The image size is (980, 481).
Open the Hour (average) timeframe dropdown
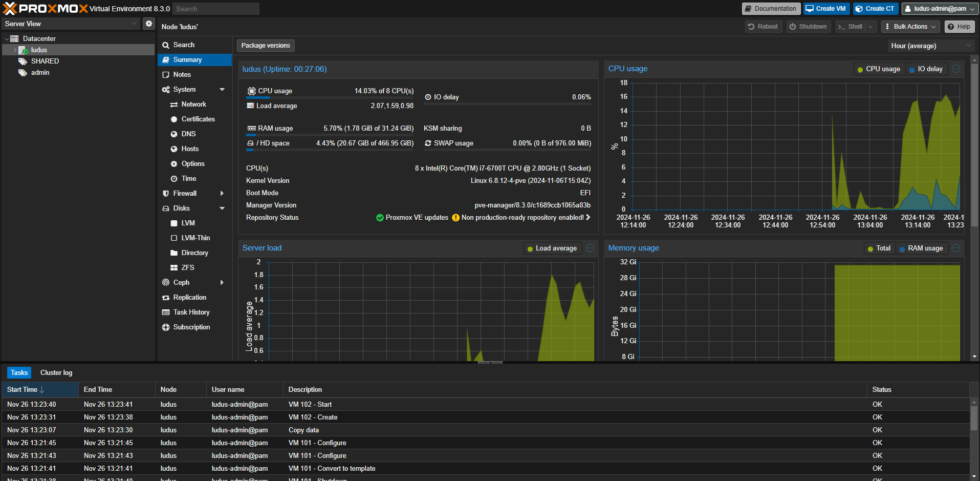click(931, 46)
